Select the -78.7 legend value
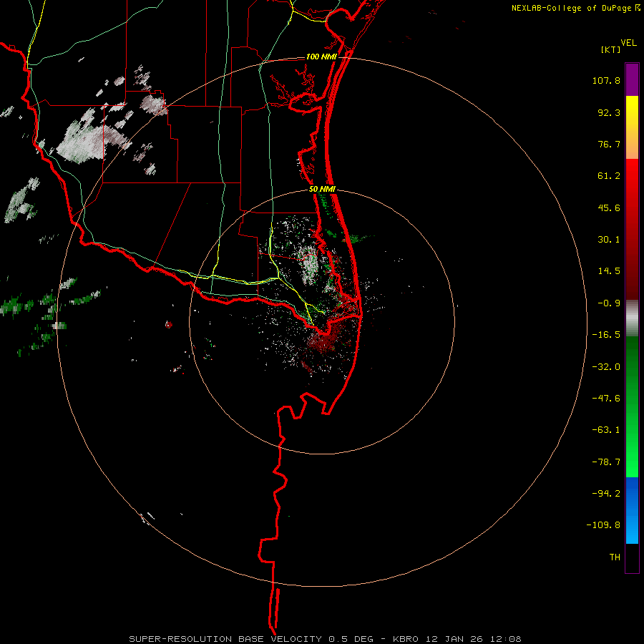Viewport: 644px width, 644px height. click(x=606, y=462)
